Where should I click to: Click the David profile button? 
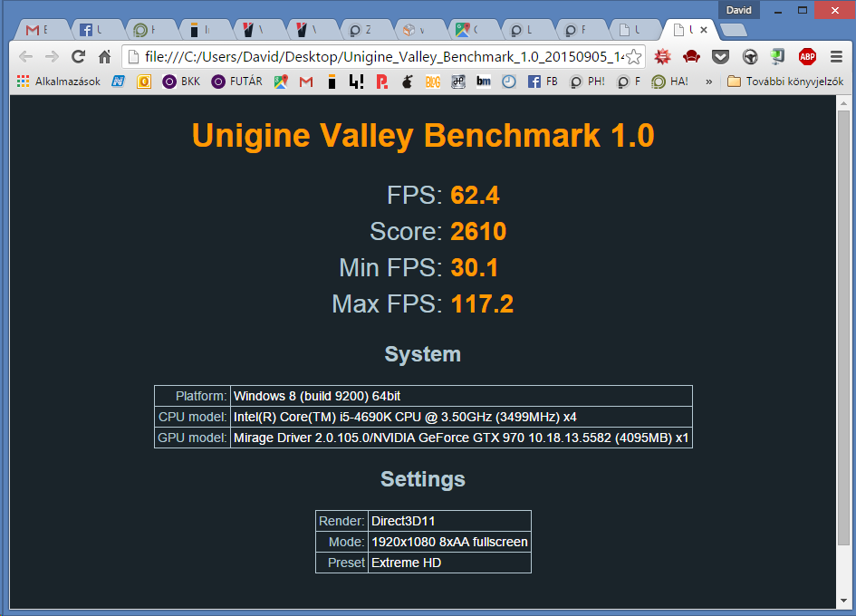(738, 10)
